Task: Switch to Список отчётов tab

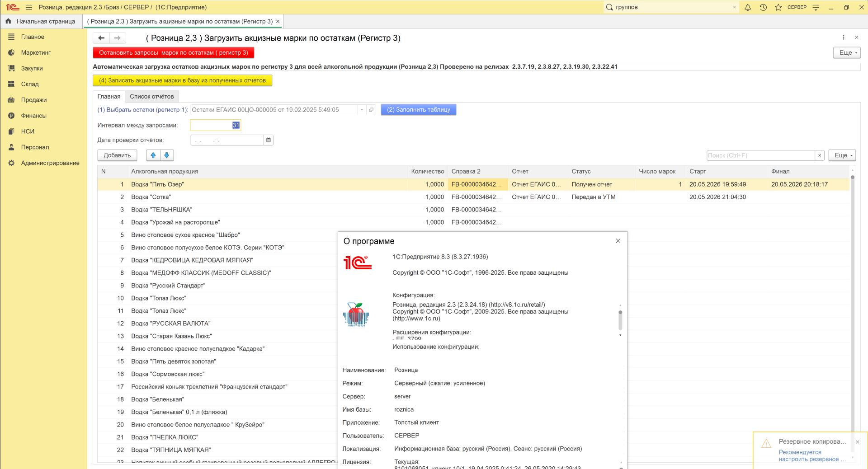Action: coord(151,96)
